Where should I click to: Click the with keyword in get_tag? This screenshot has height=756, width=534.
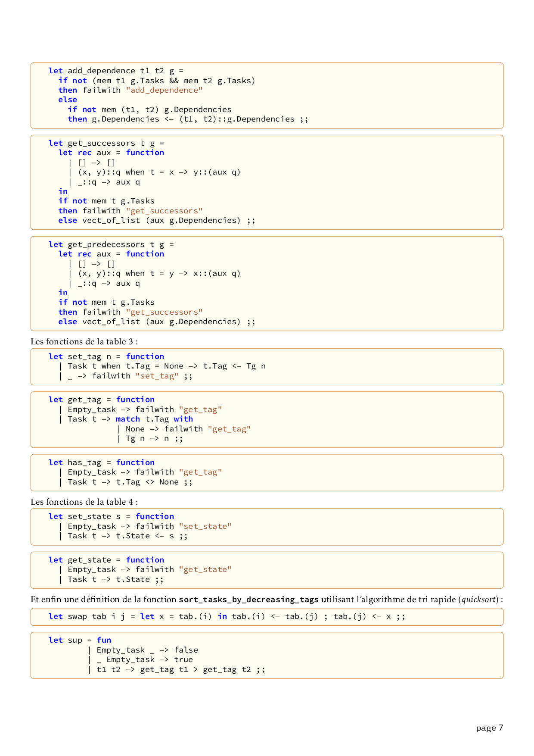click(x=183, y=419)
